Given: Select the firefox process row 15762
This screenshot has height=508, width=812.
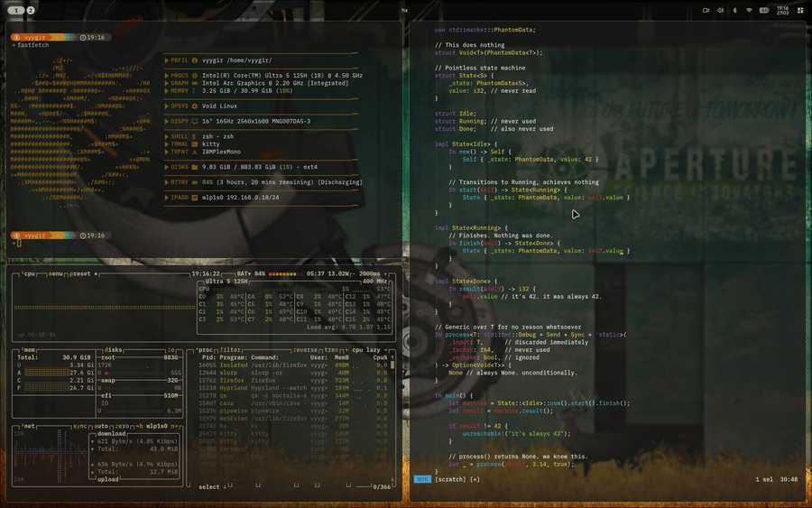Looking at the screenshot, I should [x=293, y=381].
